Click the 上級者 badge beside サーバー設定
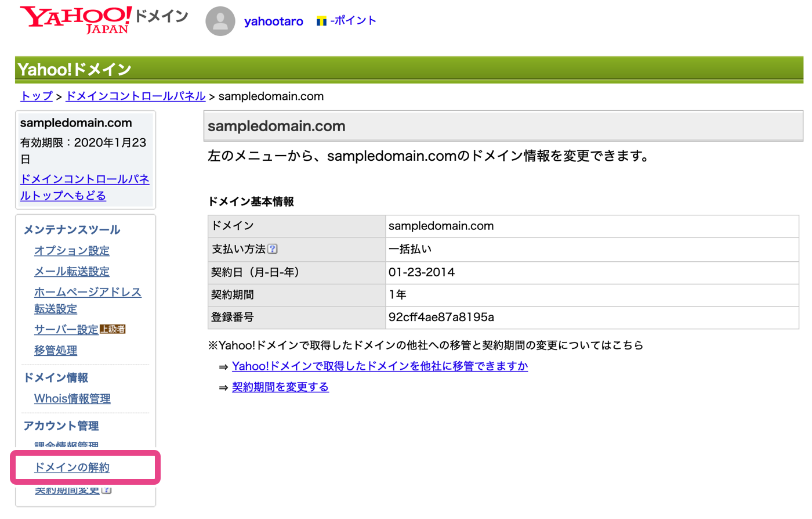 113,329
